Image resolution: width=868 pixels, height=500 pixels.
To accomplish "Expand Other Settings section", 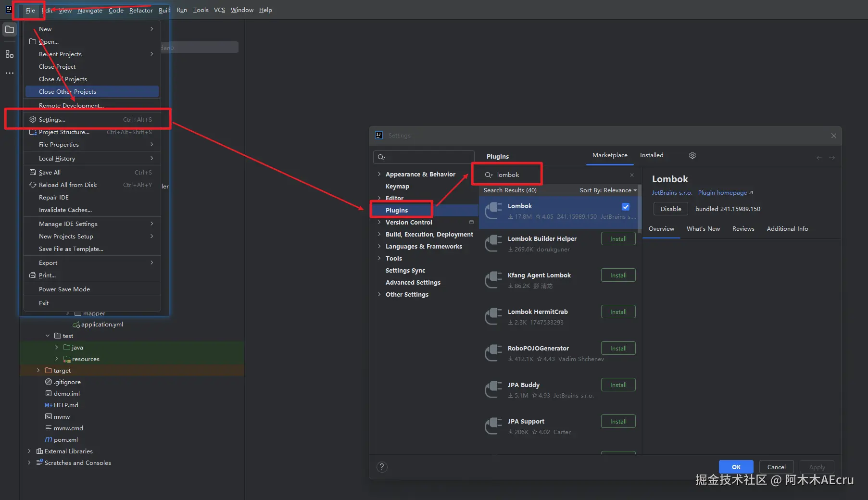I will [x=379, y=294].
